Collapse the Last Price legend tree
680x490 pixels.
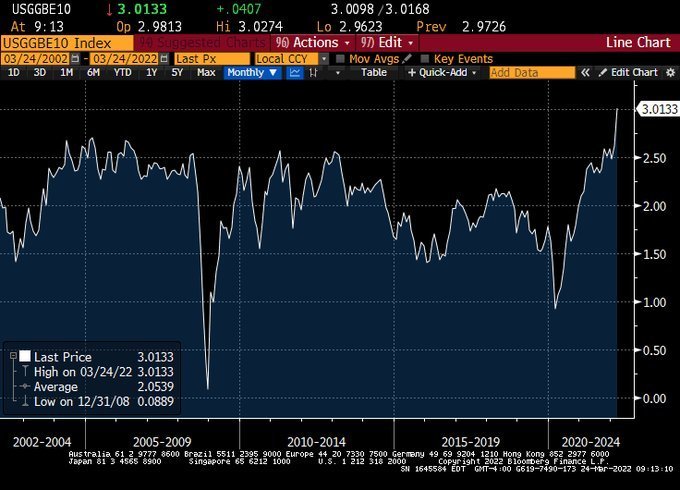[13, 356]
